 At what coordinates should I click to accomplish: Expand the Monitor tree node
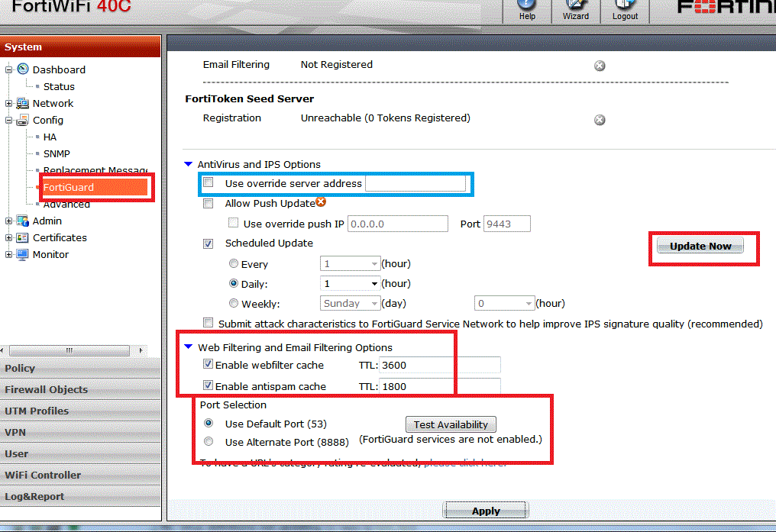pos(8,255)
